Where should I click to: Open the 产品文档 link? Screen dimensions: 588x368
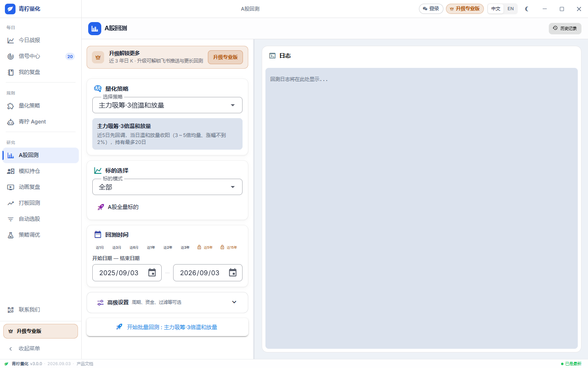click(x=85, y=364)
